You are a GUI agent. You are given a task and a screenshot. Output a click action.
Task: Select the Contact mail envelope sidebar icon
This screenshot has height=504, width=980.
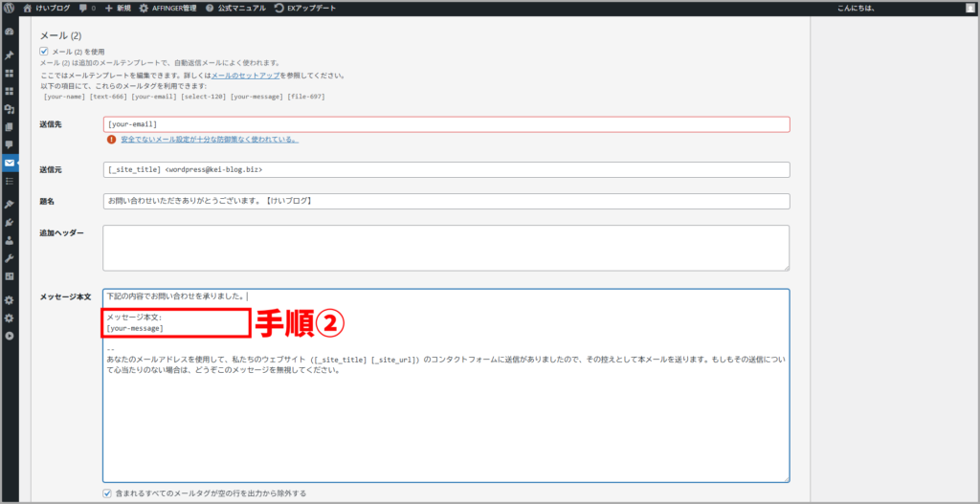coord(10,163)
